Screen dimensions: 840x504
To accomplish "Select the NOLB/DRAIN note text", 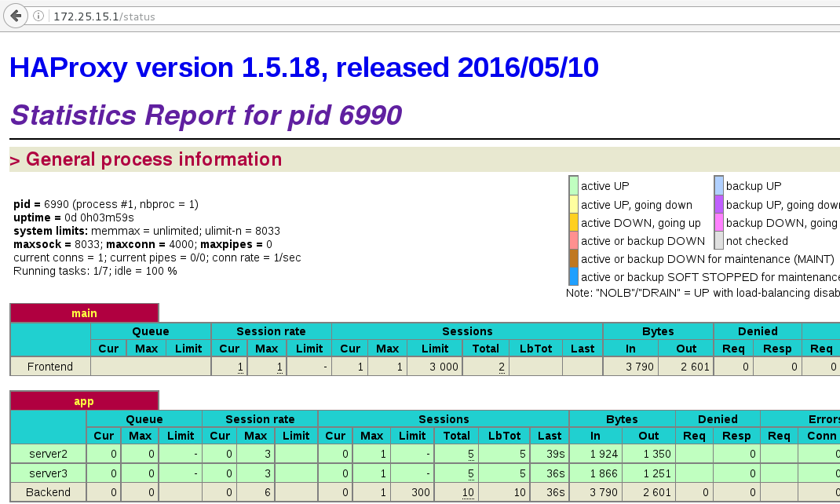I will (x=703, y=293).
